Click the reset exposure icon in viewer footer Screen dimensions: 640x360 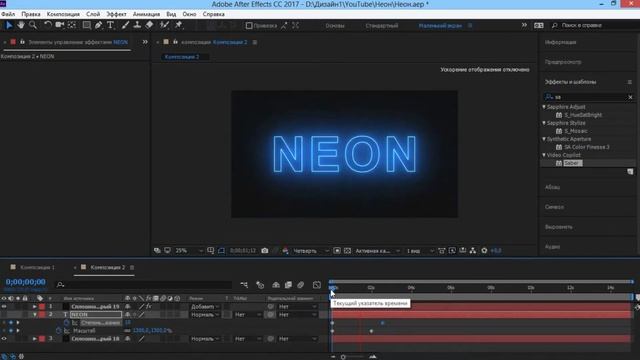point(484,251)
